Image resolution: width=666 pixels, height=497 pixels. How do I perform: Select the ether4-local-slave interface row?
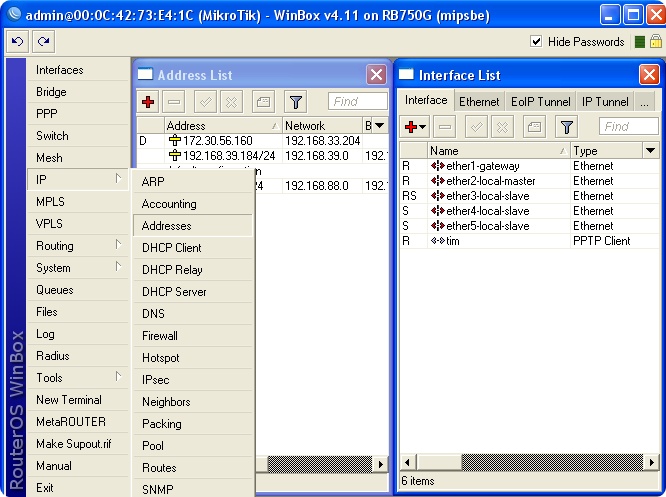[529, 211]
